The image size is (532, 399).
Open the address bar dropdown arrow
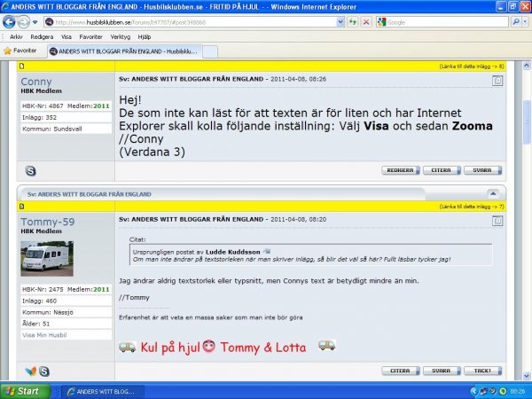(341, 21)
